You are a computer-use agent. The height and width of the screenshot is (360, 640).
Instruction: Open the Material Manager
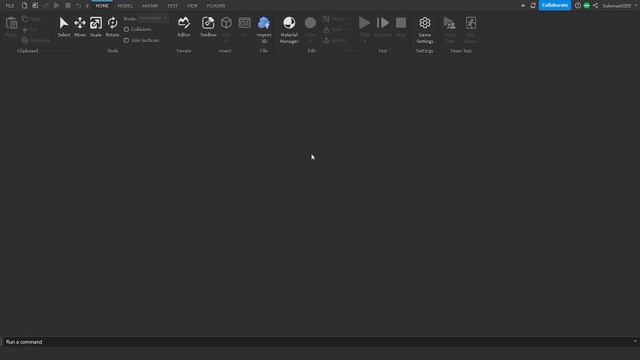289,29
